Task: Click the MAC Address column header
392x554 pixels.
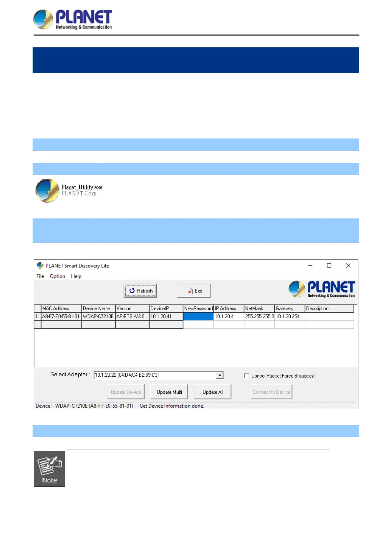Action: coord(61,309)
